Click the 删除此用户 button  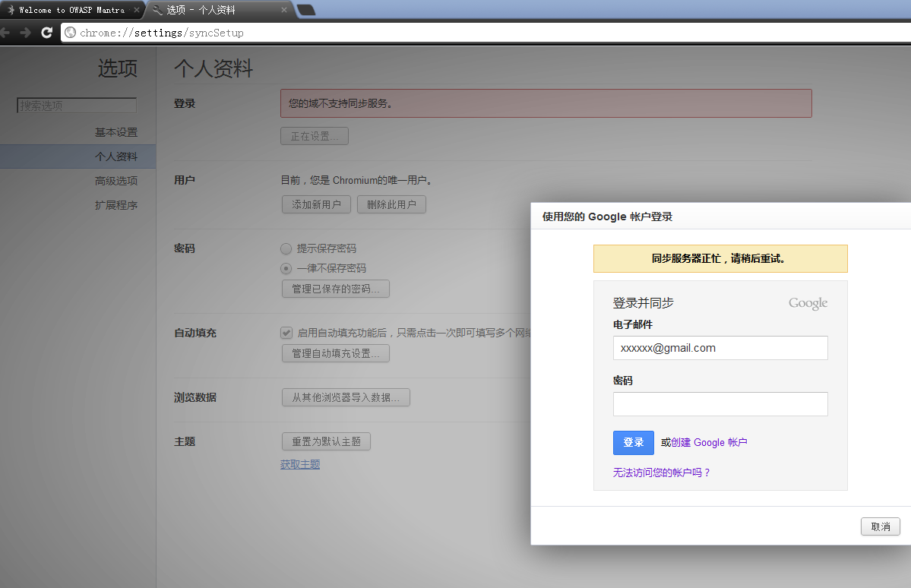391,204
